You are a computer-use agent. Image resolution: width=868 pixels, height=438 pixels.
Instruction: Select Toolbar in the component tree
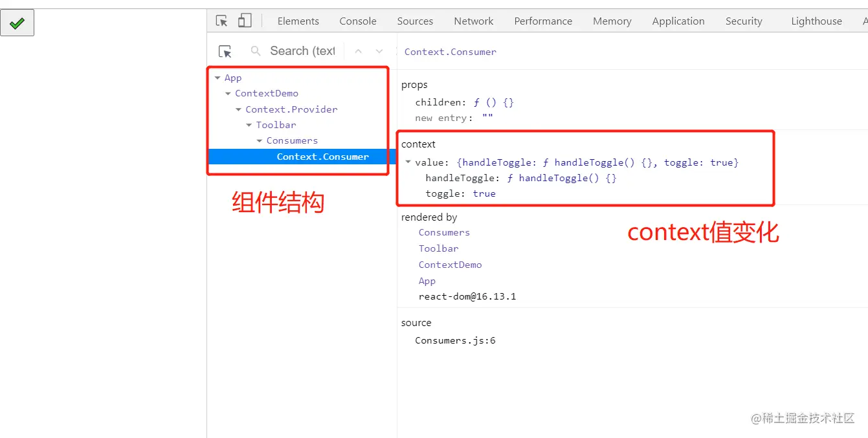276,125
